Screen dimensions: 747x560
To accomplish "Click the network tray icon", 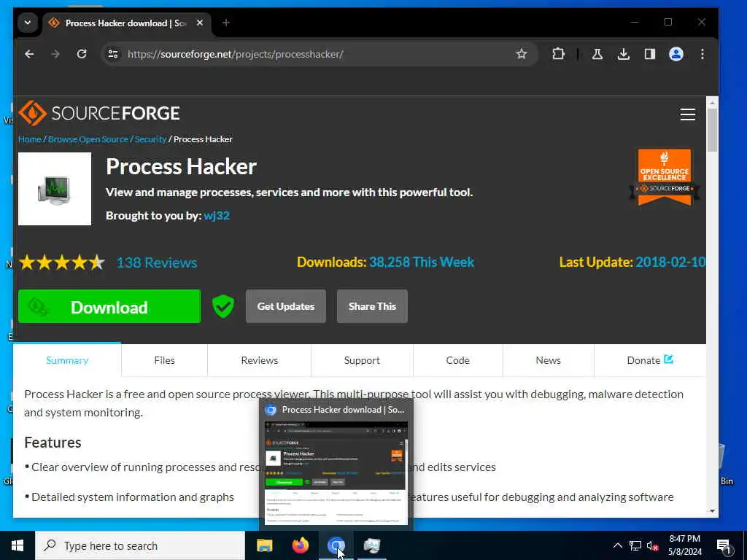I will [x=635, y=545].
